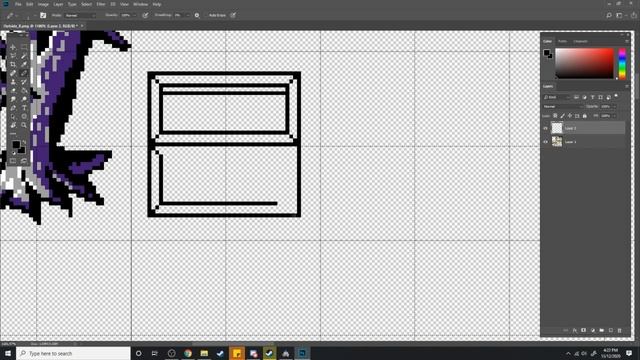Select the Lasso tool

pos(13,56)
